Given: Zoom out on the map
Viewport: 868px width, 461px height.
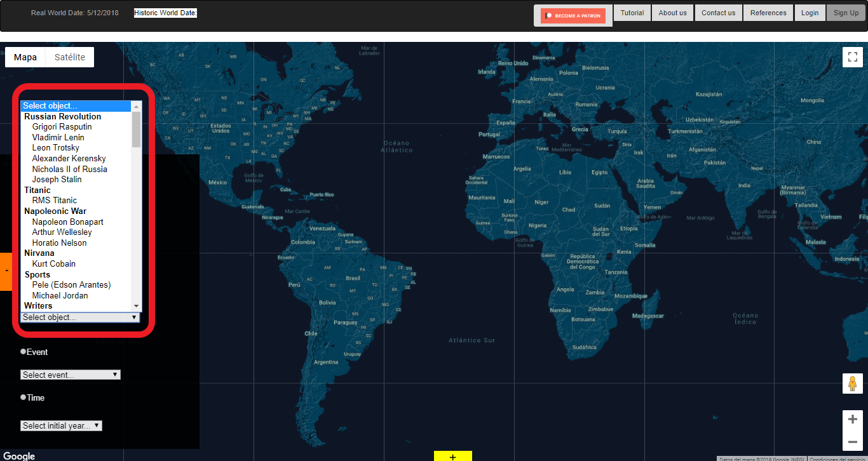Looking at the screenshot, I should click(x=852, y=442).
